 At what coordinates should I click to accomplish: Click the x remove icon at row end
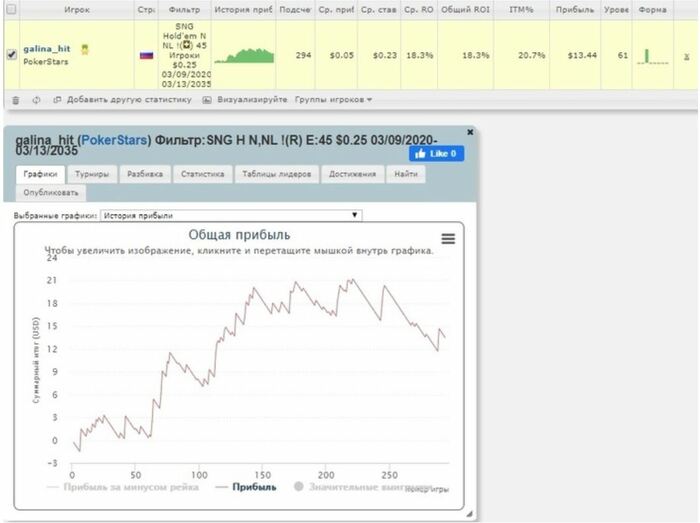(x=687, y=56)
